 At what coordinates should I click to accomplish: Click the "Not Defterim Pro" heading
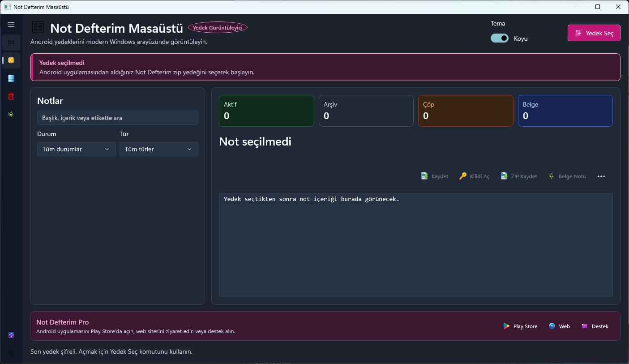(63, 322)
